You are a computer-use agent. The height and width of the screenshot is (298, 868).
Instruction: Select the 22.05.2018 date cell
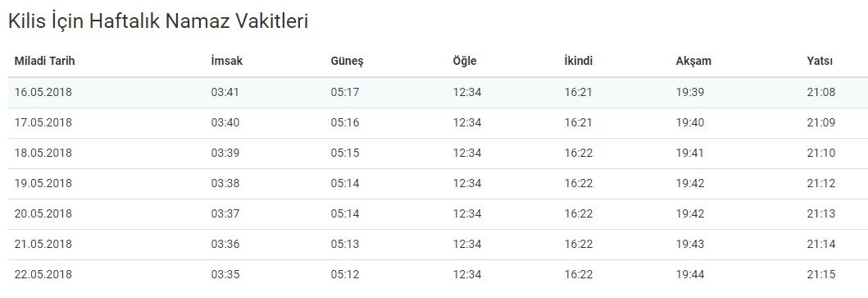43,275
